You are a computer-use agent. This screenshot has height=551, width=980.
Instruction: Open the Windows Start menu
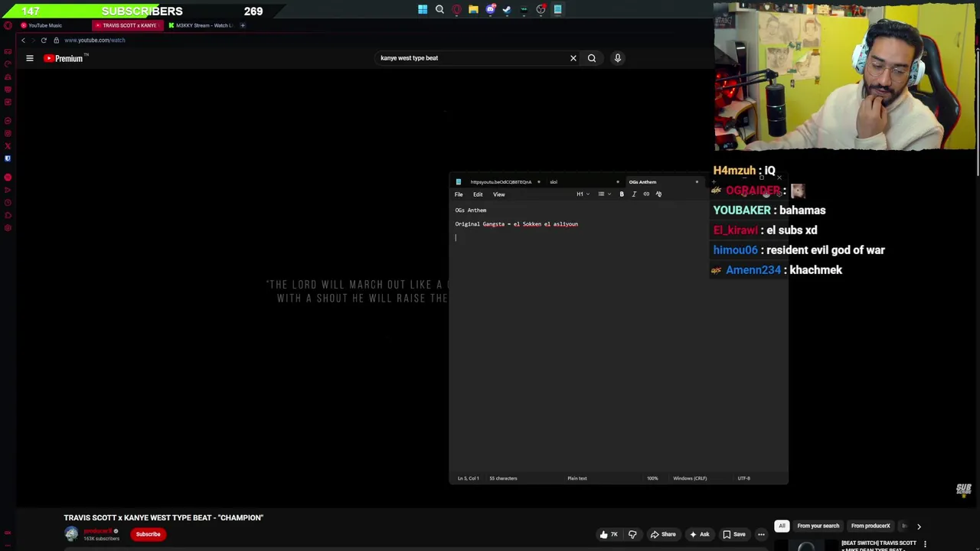423,10
